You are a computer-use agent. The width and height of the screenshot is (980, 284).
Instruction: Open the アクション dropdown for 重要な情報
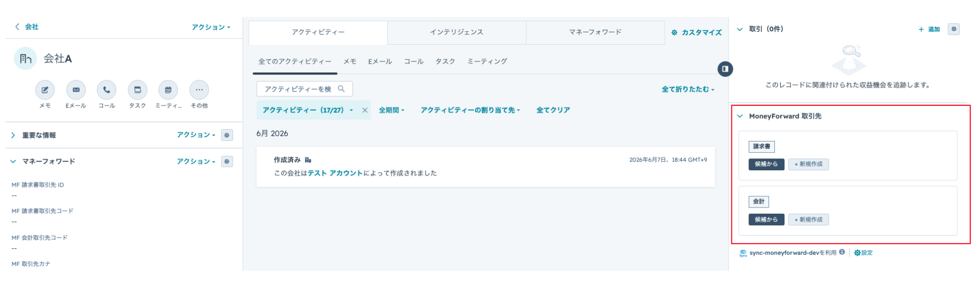click(197, 135)
